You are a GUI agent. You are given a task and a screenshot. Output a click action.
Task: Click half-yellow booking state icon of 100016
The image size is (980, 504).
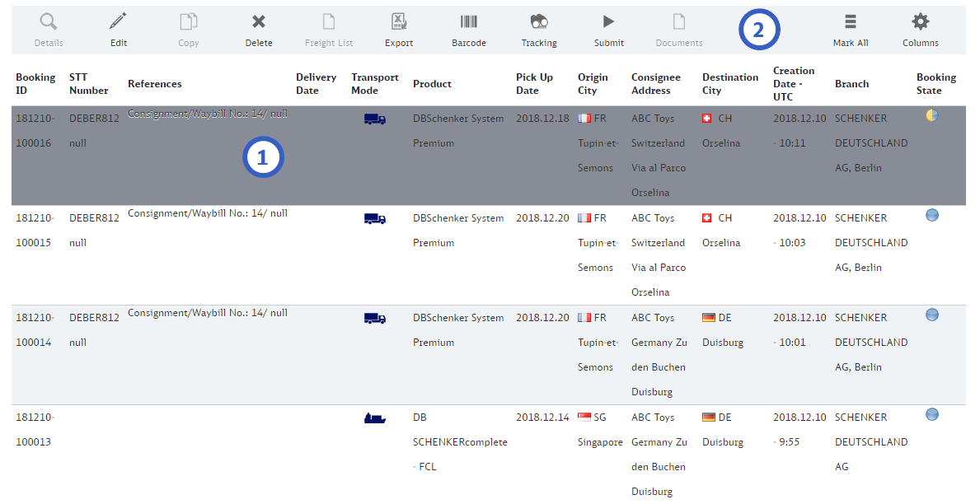(x=932, y=115)
